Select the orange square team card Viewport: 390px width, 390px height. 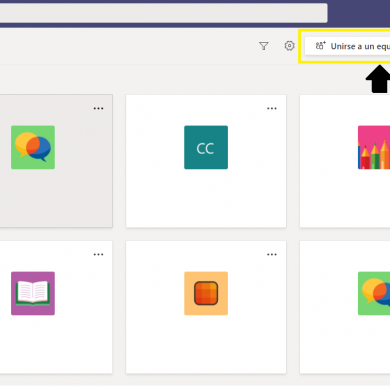[x=206, y=307]
